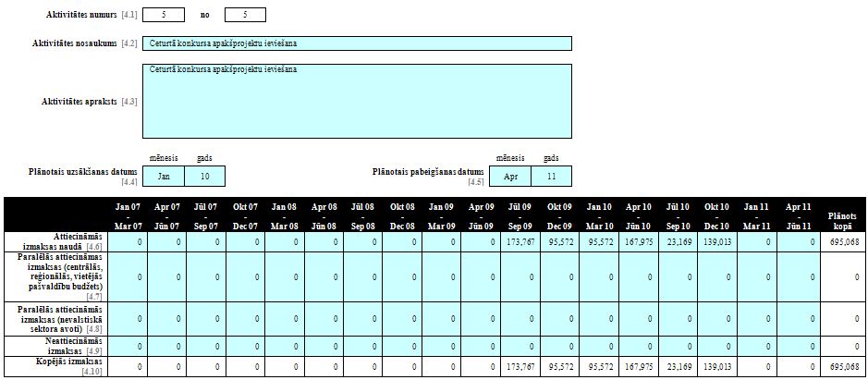Click the number field after 'no'

(244, 15)
